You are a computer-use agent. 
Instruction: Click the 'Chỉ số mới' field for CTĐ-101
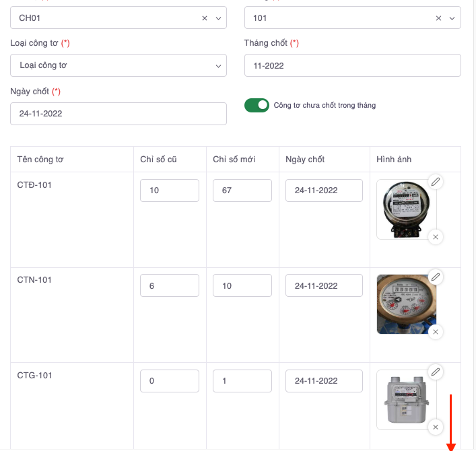pyautogui.click(x=242, y=190)
